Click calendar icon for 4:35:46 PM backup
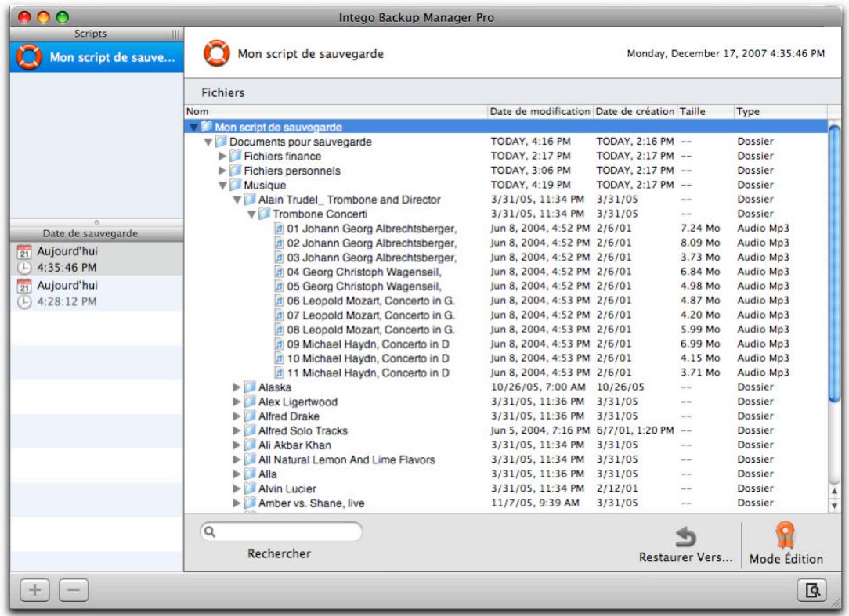The image size is (849, 616). click(24, 252)
